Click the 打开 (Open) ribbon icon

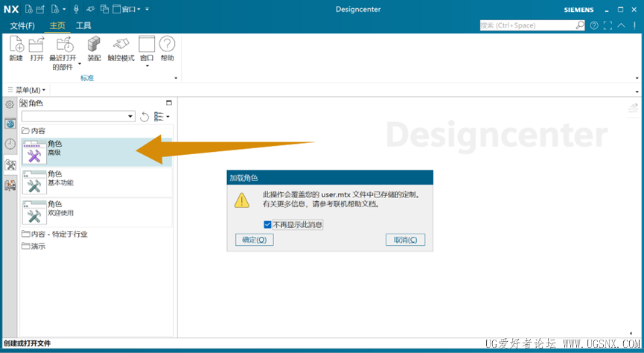36,48
